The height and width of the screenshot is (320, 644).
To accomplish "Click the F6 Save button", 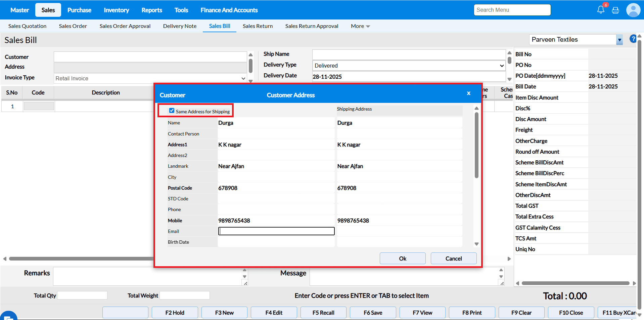I will pyautogui.click(x=373, y=313).
